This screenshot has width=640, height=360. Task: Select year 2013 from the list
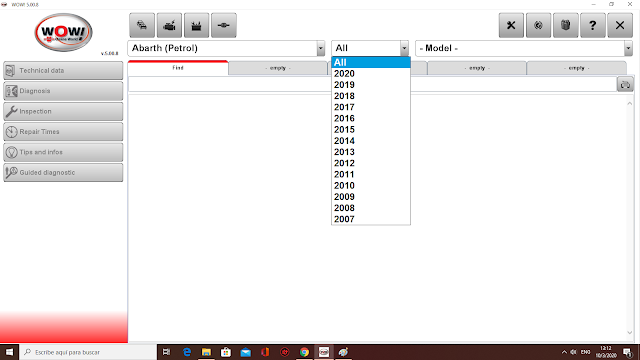[x=371, y=152]
